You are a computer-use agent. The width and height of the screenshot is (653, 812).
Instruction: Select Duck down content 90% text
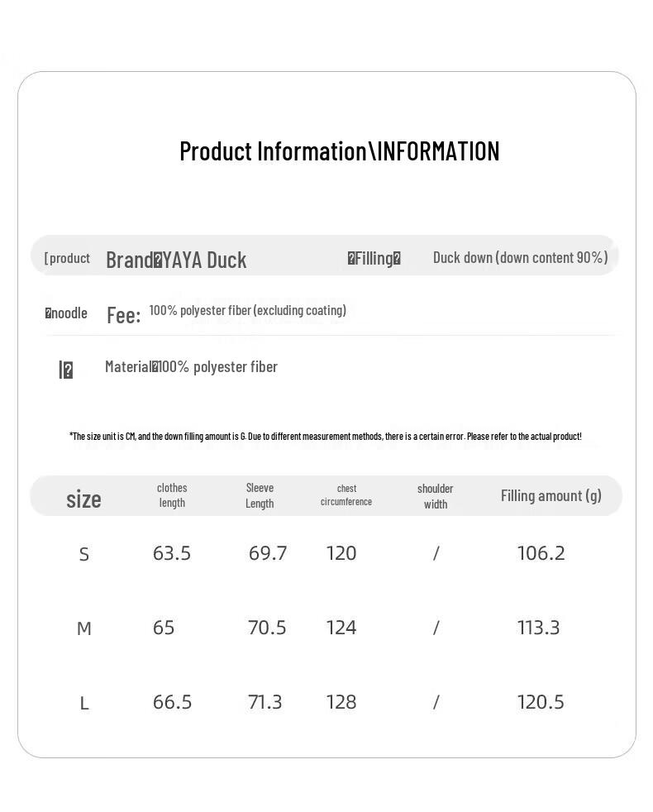tap(521, 257)
